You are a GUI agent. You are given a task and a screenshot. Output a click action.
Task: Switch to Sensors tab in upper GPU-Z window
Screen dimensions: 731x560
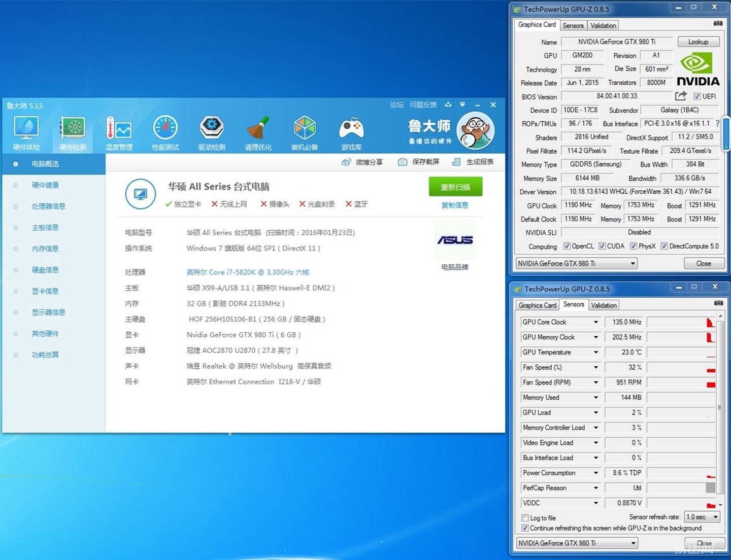(573, 25)
